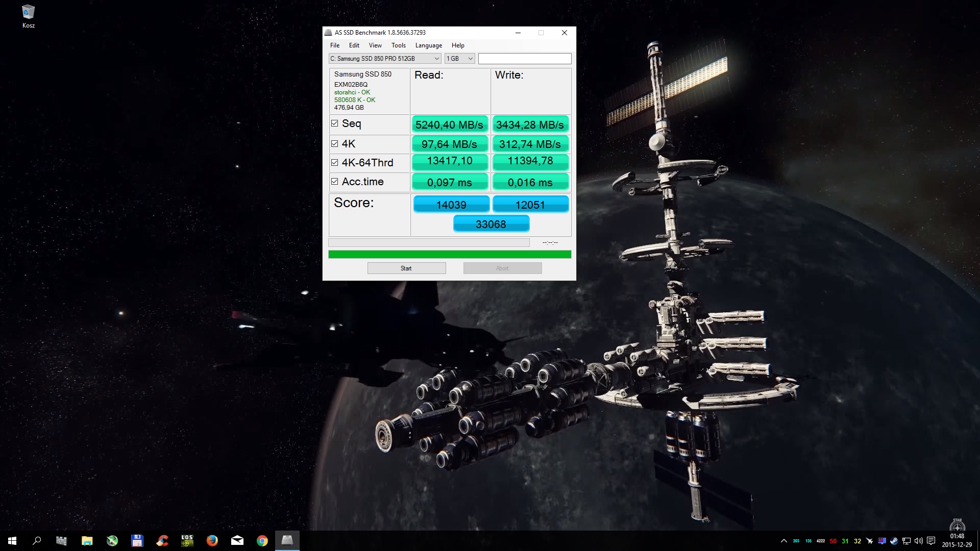
Task: Uncheck the 4K test checkbox
Action: point(335,144)
